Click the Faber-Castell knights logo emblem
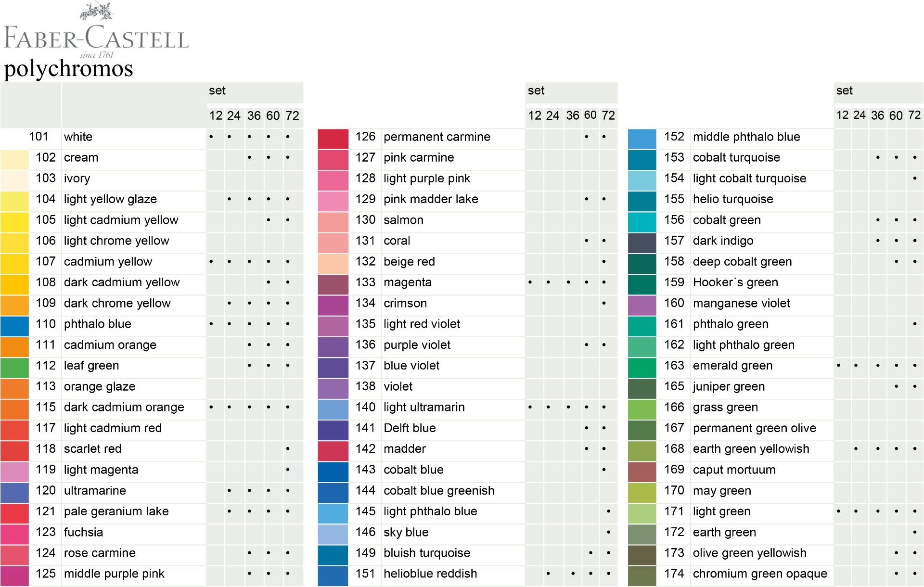The width and height of the screenshot is (924, 587). coord(97,12)
